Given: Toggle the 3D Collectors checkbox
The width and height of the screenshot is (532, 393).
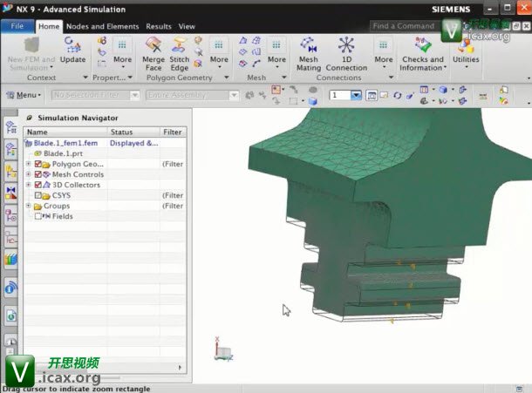Looking at the screenshot, I should click(x=38, y=185).
